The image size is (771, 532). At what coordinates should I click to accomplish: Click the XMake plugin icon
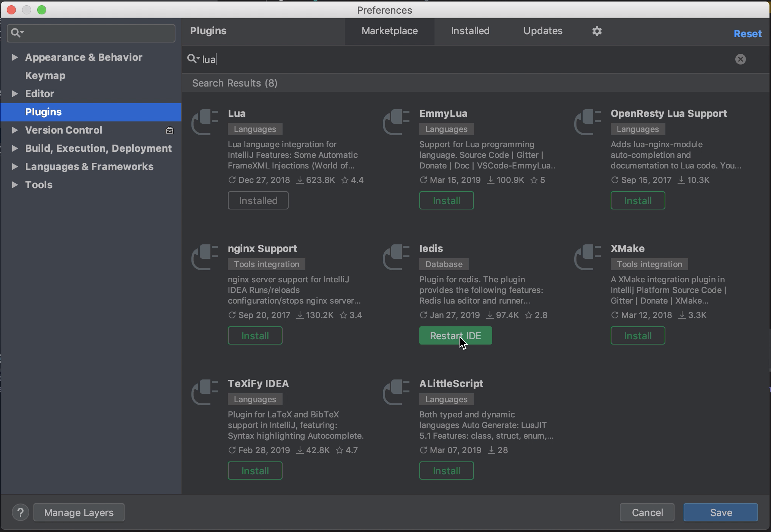588,257
